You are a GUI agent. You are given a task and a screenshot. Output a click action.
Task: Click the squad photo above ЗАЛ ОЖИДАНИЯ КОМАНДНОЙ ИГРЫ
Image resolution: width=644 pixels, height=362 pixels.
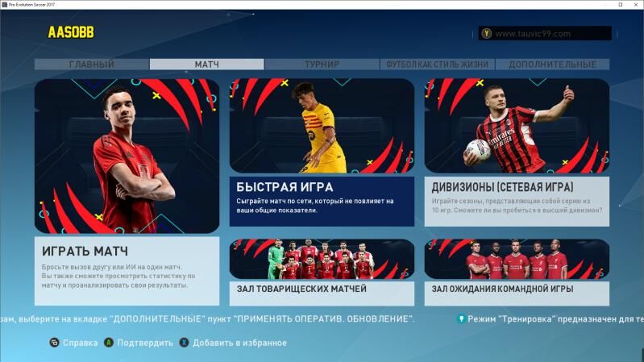tap(517, 260)
